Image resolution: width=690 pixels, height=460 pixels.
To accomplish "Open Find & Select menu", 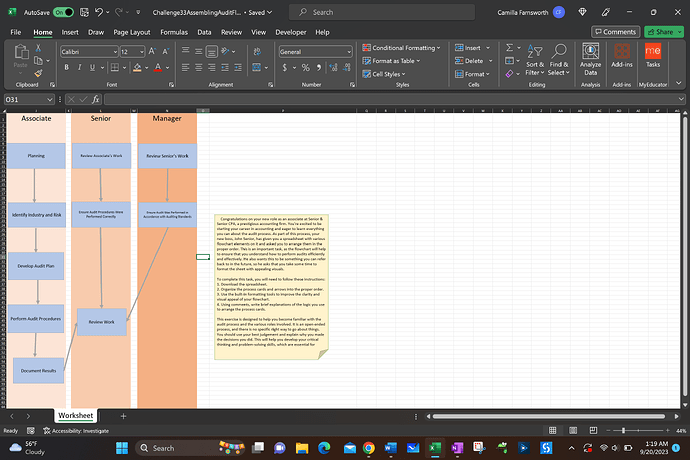I will (x=558, y=60).
